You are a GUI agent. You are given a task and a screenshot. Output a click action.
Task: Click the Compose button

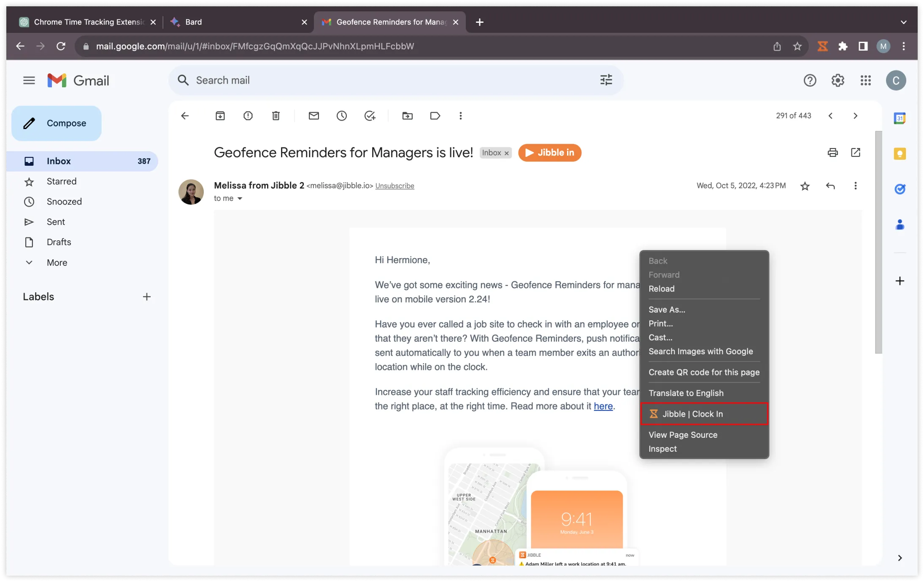tap(56, 123)
